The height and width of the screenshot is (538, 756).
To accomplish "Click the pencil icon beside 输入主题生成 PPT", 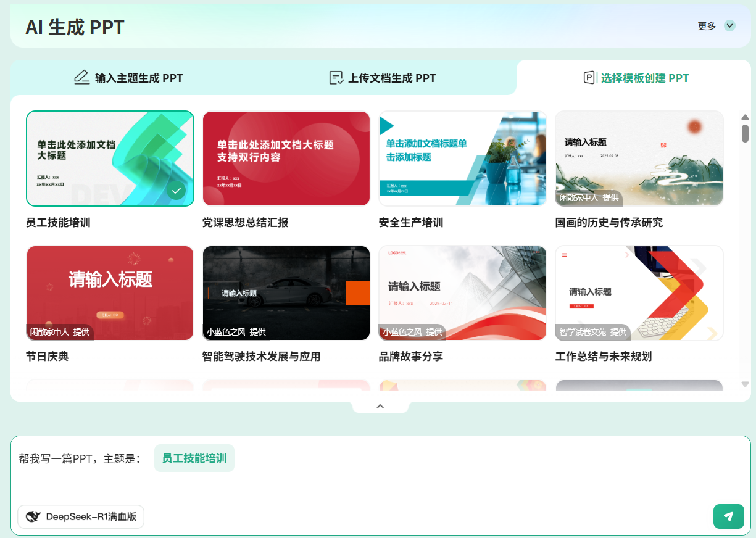I will [x=81, y=78].
